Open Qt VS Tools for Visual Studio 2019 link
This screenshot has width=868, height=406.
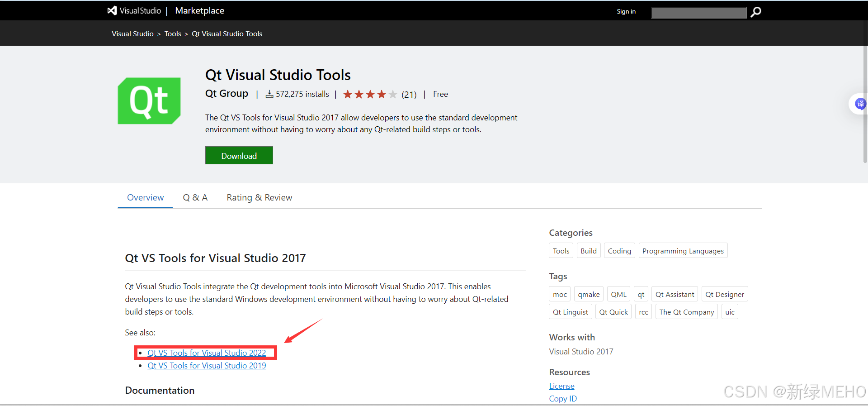tap(207, 365)
